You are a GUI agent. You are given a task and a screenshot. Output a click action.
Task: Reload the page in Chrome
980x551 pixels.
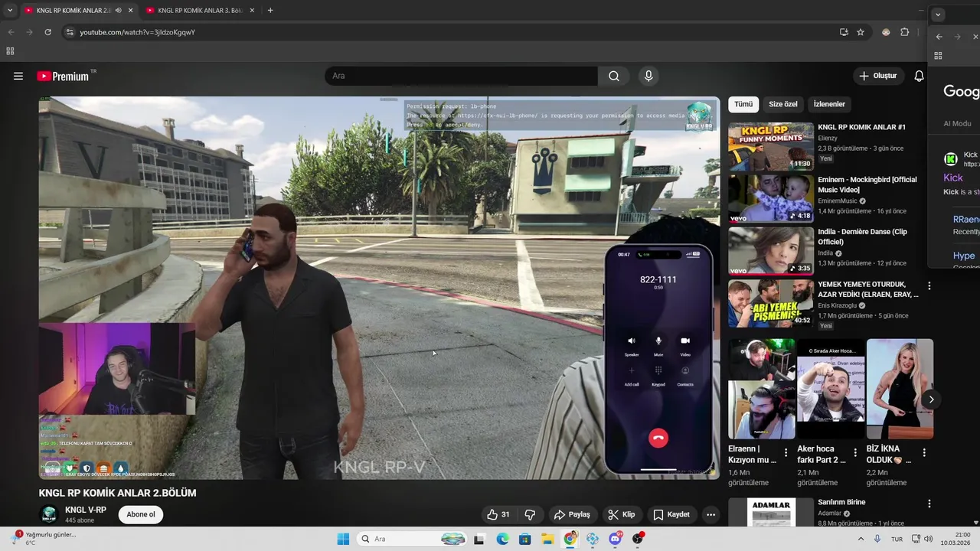click(x=47, y=32)
